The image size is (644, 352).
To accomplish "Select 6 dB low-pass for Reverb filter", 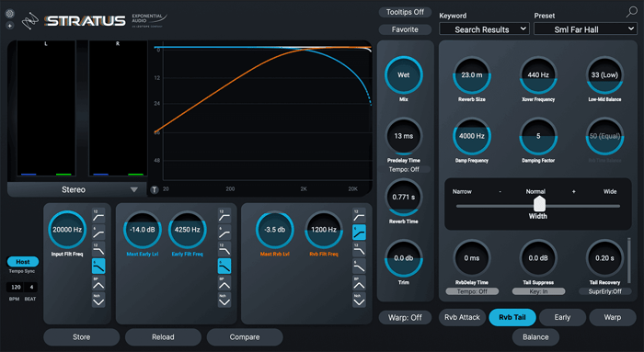I will click(x=359, y=266).
